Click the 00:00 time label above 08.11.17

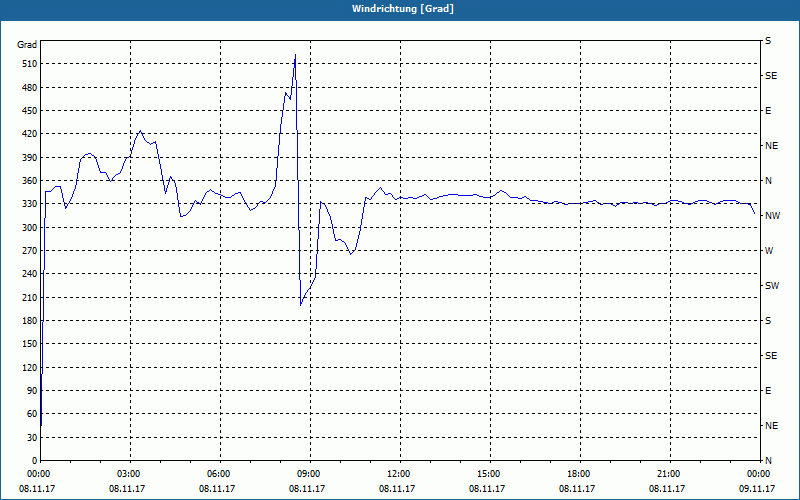point(39,474)
